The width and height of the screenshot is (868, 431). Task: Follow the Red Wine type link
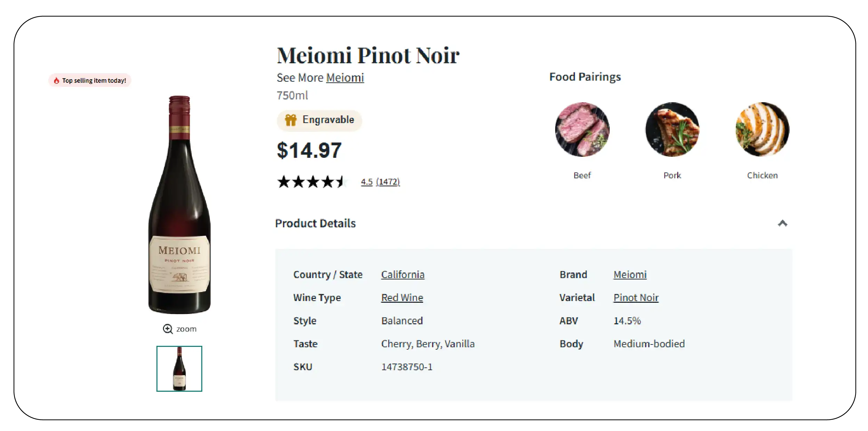(x=402, y=298)
